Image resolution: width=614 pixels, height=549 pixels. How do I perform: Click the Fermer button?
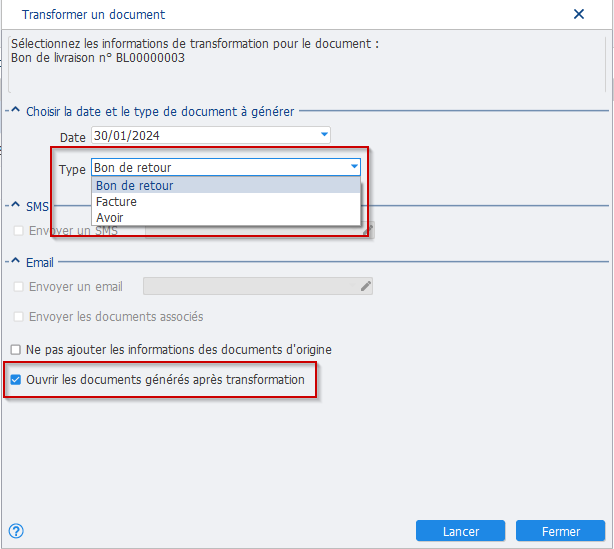click(x=560, y=531)
